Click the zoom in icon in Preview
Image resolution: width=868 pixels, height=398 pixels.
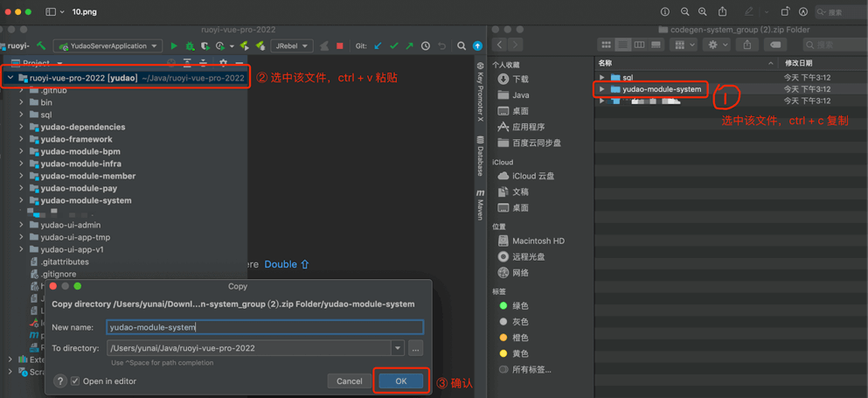pyautogui.click(x=702, y=12)
